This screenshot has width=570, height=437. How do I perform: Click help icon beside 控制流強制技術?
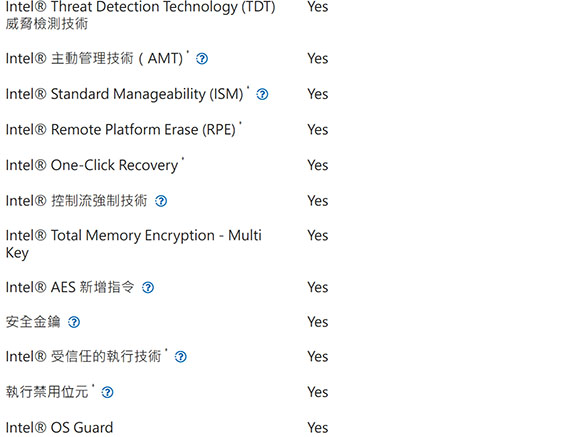(x=161, y=201)
